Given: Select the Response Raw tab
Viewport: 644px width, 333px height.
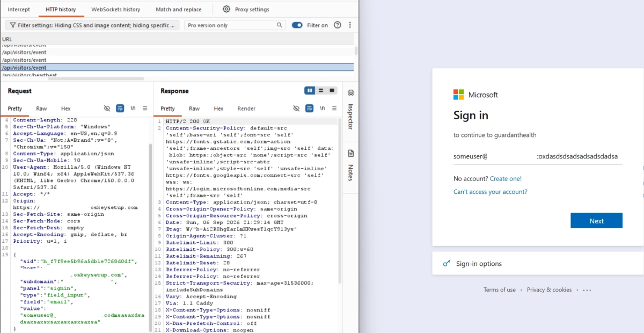Looking at the screenshot, I should tap(194, 108).
